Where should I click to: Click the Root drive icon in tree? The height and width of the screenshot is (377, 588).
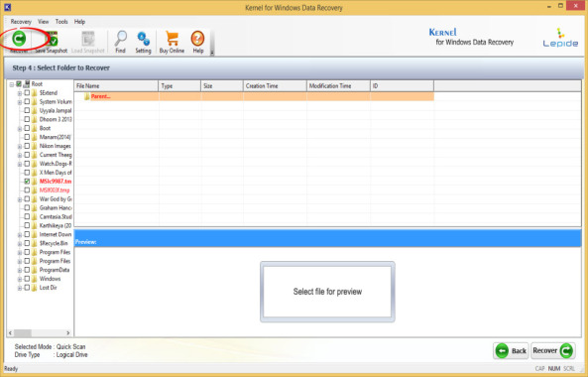pyautogui.click(x=27, y=84)
